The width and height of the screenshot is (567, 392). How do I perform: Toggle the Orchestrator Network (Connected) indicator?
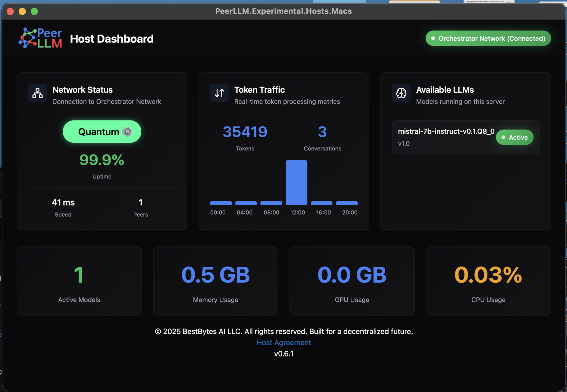[488, 38]
